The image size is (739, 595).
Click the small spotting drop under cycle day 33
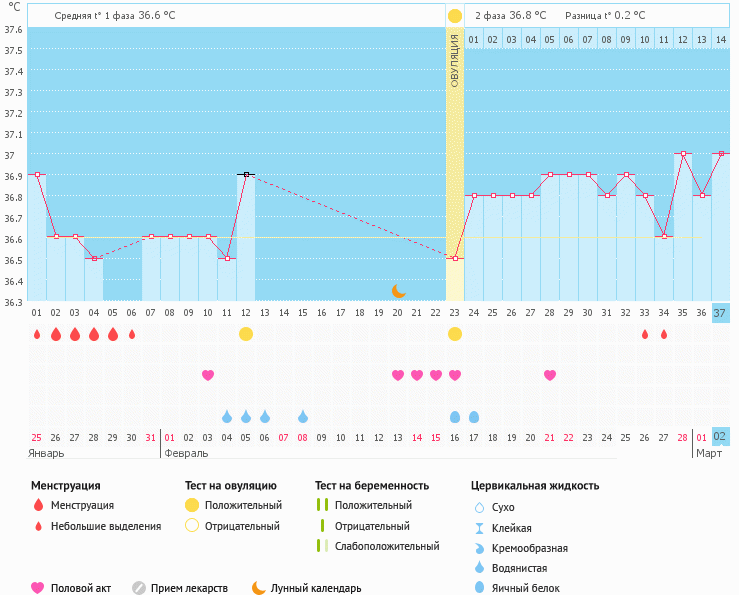click(x=645, y=334)
